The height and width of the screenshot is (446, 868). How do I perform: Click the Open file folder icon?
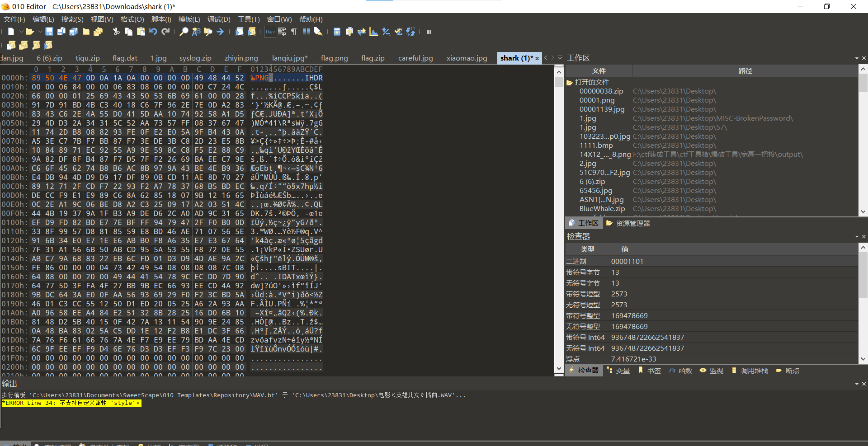(x=30, y=32)
